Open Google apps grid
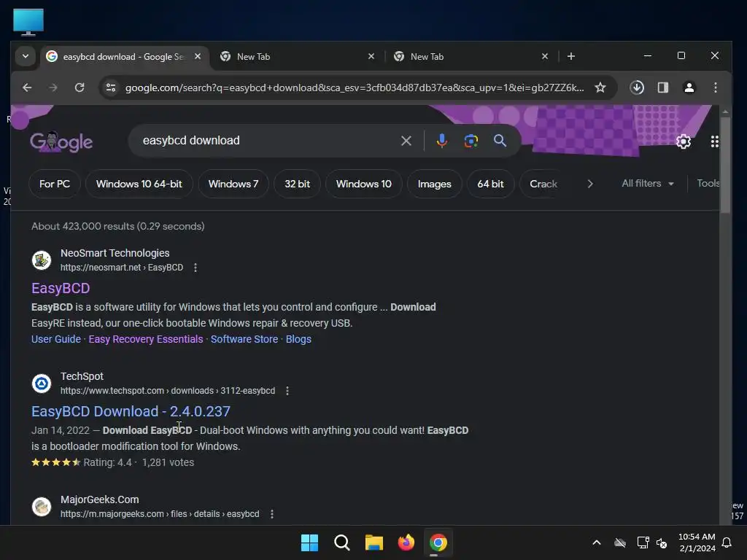747x560 pixels. [x=715, y=141]
